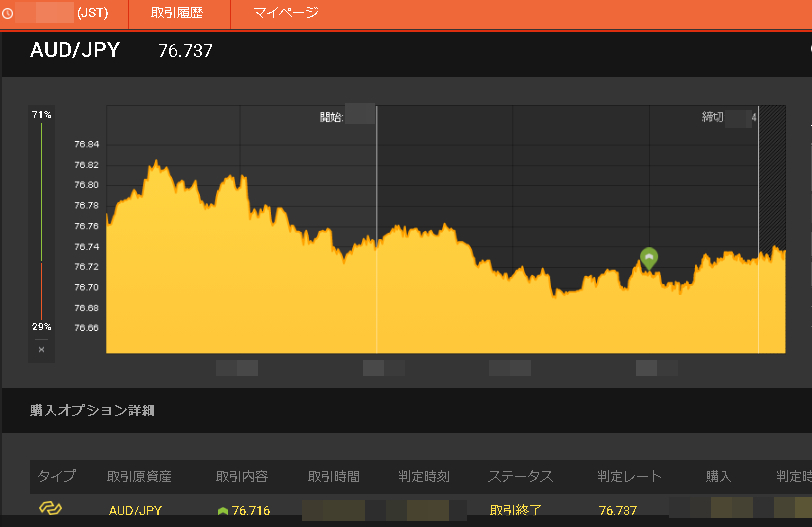Screen dimensions: 812x527
Task: Click the 取引内容 column header
Action: 242,476
